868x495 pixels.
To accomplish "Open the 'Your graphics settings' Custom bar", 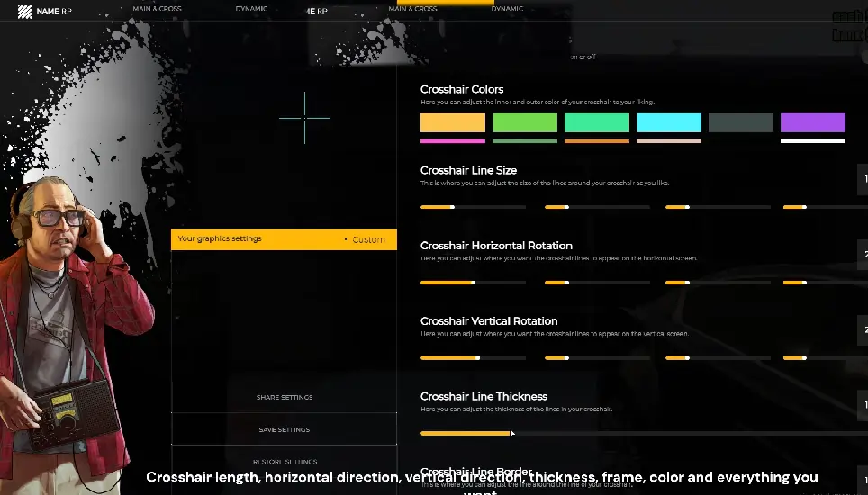I will click(284, 238).
